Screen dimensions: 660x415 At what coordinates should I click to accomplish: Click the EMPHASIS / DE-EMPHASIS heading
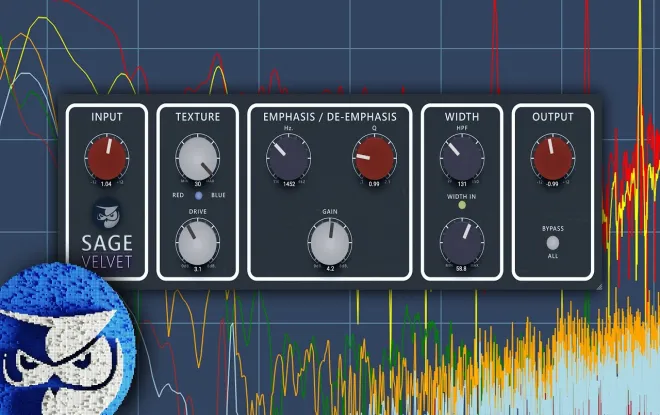(330, 117)
